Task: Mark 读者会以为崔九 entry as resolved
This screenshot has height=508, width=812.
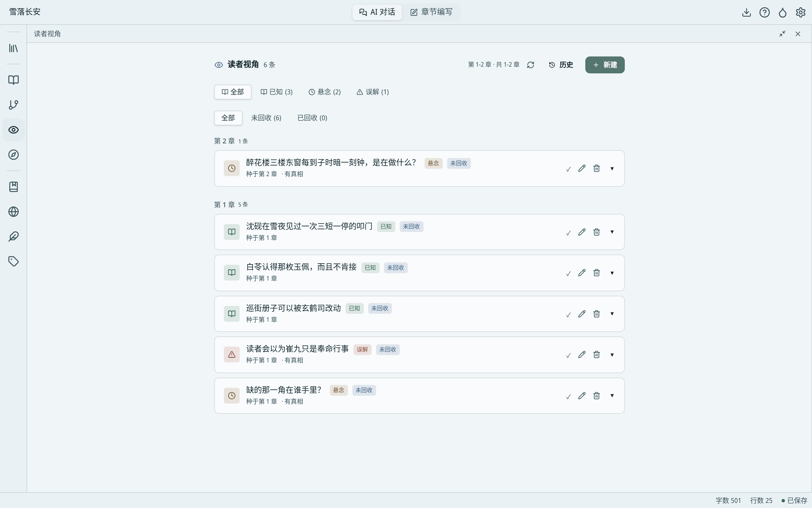Action: (568, 356)
